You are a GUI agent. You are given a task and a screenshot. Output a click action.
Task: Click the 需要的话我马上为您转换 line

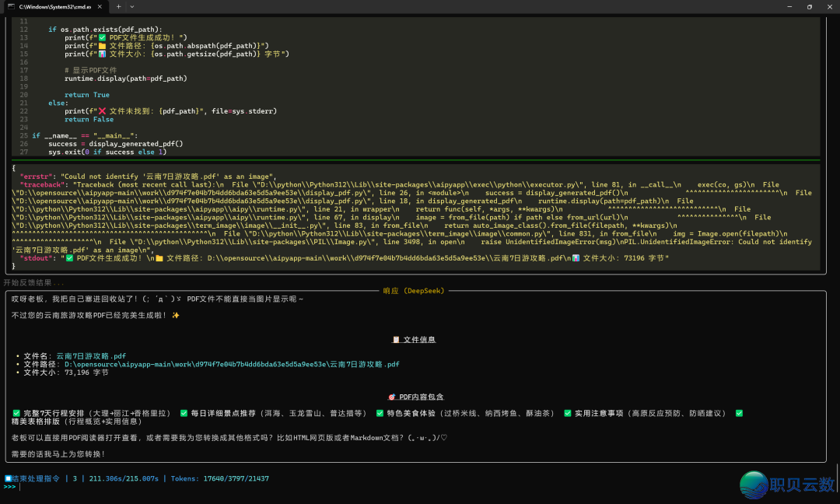58,453
